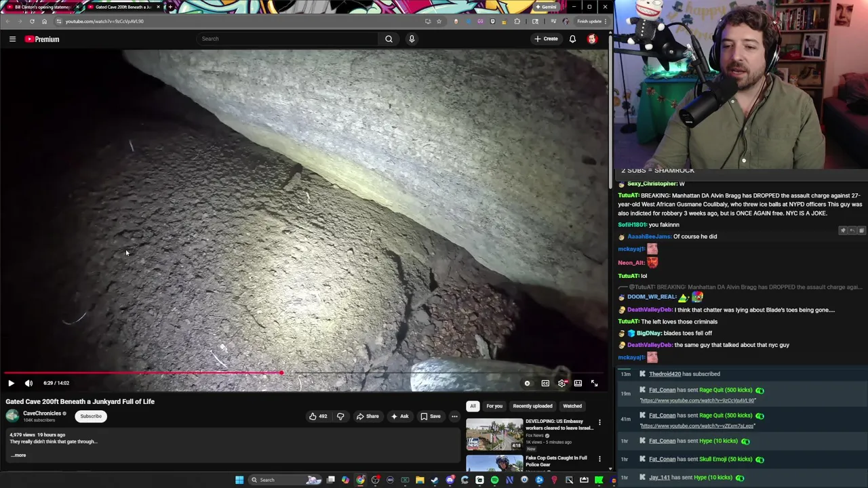Reload the page in browser
The image size is (868, 488).
(x=32, y=21)
